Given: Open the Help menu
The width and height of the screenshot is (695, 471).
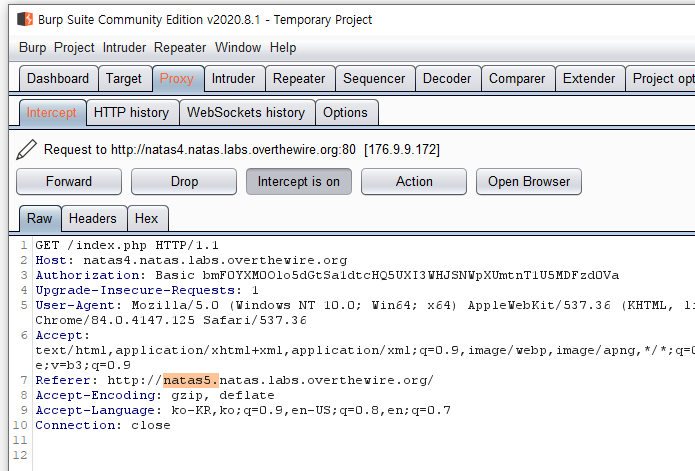Looking at the screenshot, I should (283, 47).
